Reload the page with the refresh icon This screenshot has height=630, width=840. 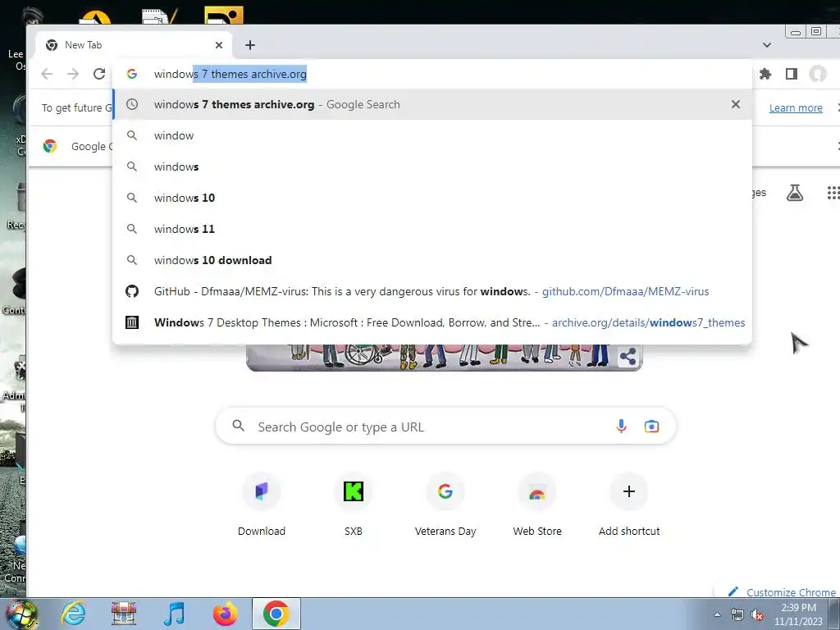point(99,74)
